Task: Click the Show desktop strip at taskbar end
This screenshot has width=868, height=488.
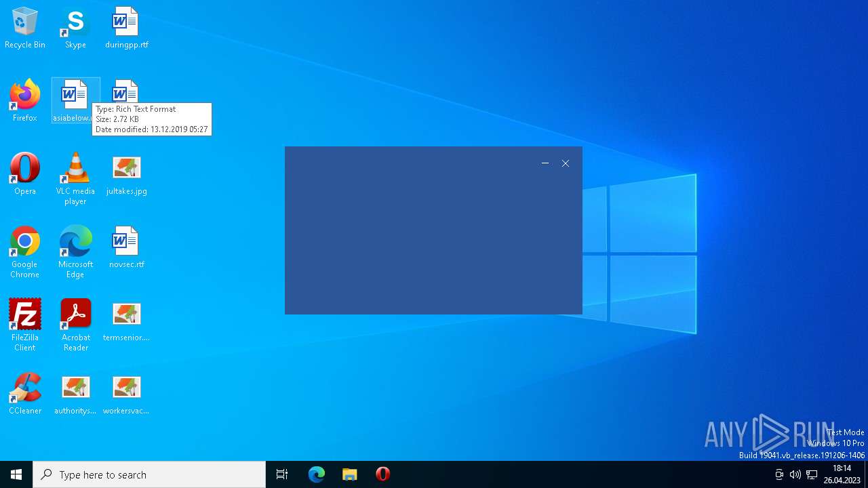Action: 866,474
